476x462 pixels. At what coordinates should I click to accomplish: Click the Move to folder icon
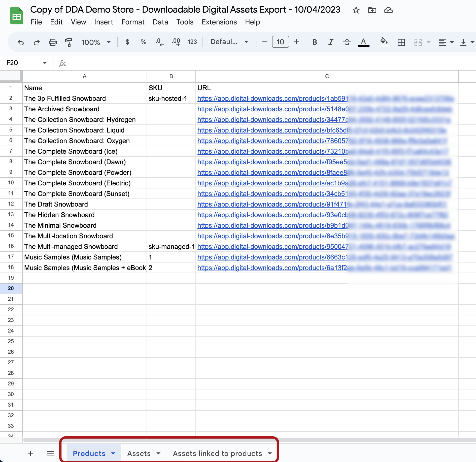[x=372, y=10]
